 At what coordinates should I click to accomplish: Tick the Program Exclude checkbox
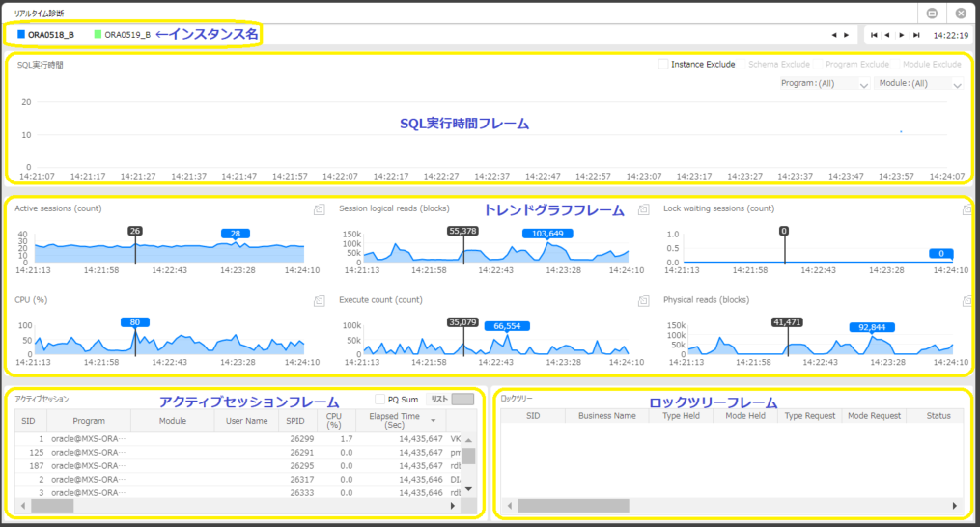[820, 65]
